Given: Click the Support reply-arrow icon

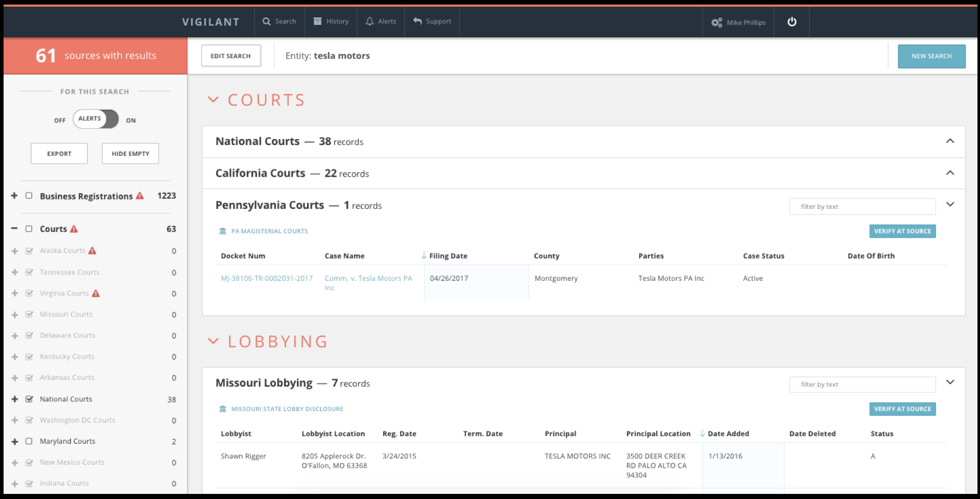Looking at the screenshot, I should pos(417,21).
